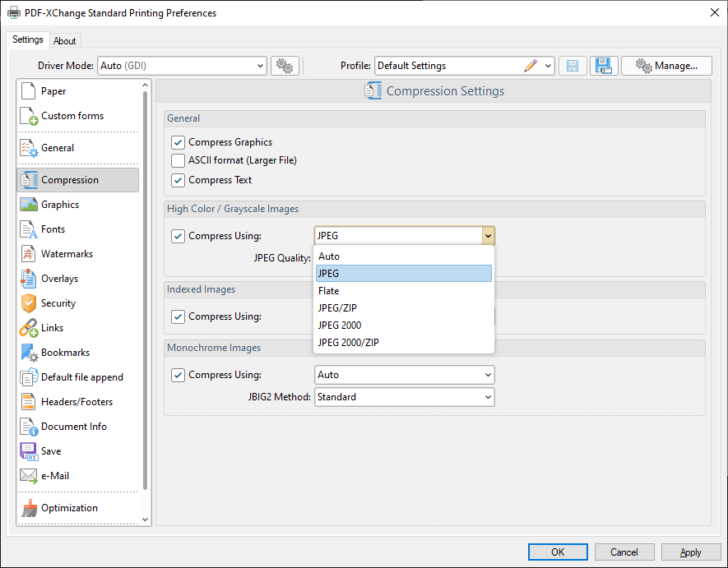The height and width of the screenshot is (568, 728).
Task: Click sidebar scroll up arrow
Action: [x=145, y=85]
